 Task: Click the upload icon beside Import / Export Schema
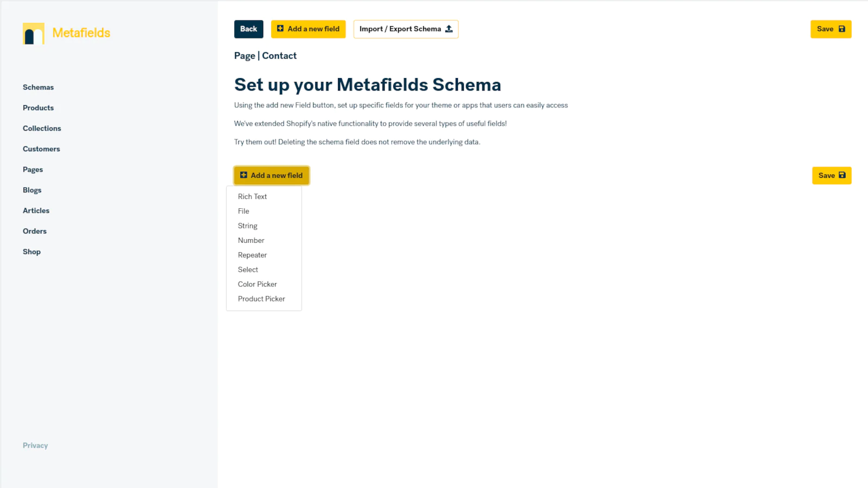449,29
